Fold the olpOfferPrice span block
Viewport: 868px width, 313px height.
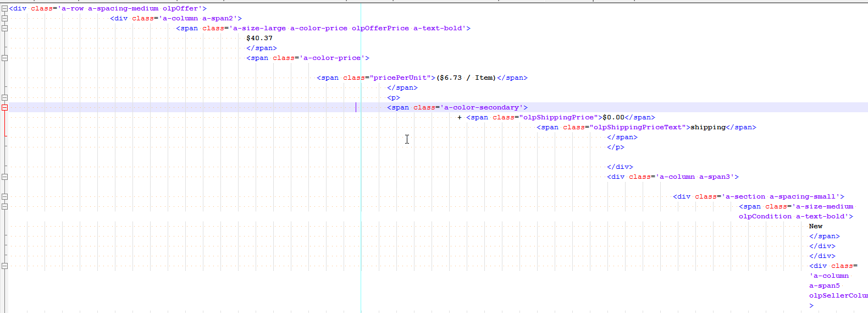(4, 28)
